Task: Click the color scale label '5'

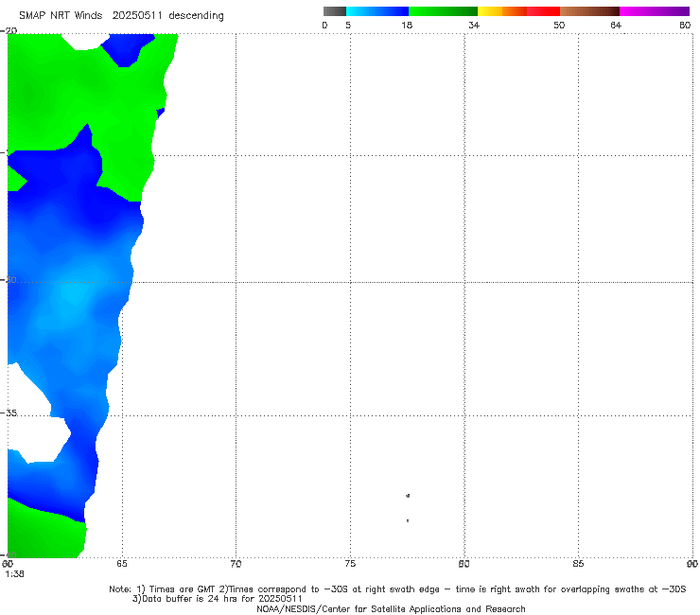Action: pyautogui.click(x=348, y=25)
